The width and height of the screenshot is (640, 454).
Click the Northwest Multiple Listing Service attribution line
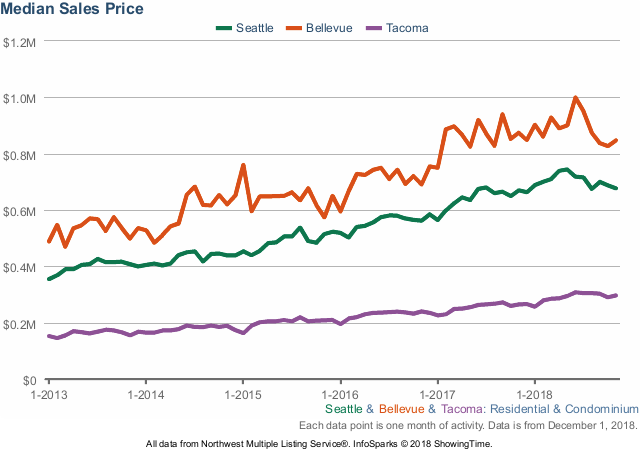point(319,442)
